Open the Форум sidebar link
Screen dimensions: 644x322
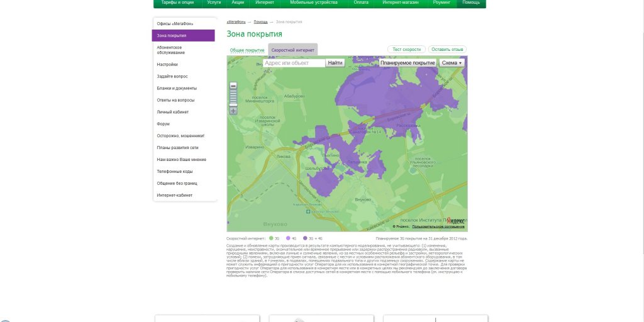(x=163, y=124)
